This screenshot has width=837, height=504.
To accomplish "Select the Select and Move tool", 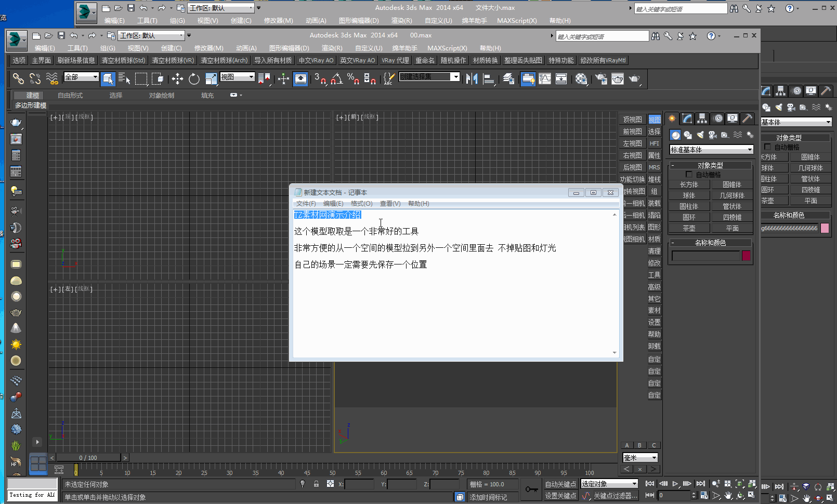I will coord(177,79).
